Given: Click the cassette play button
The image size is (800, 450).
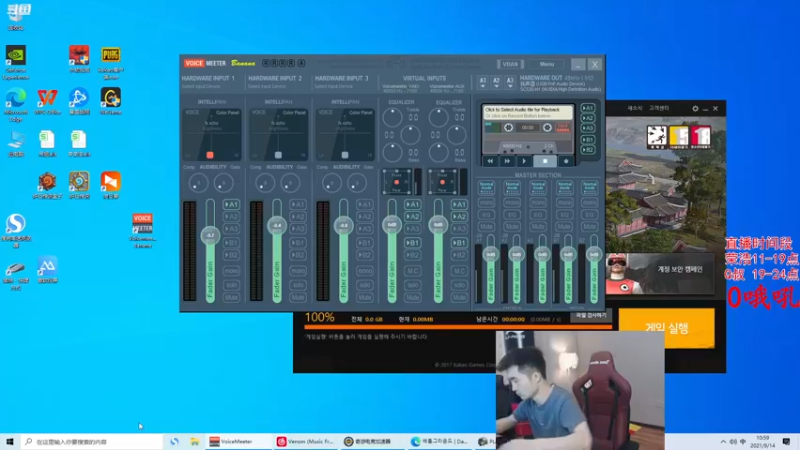Looking at the screenshot, I should click(523, 161).
